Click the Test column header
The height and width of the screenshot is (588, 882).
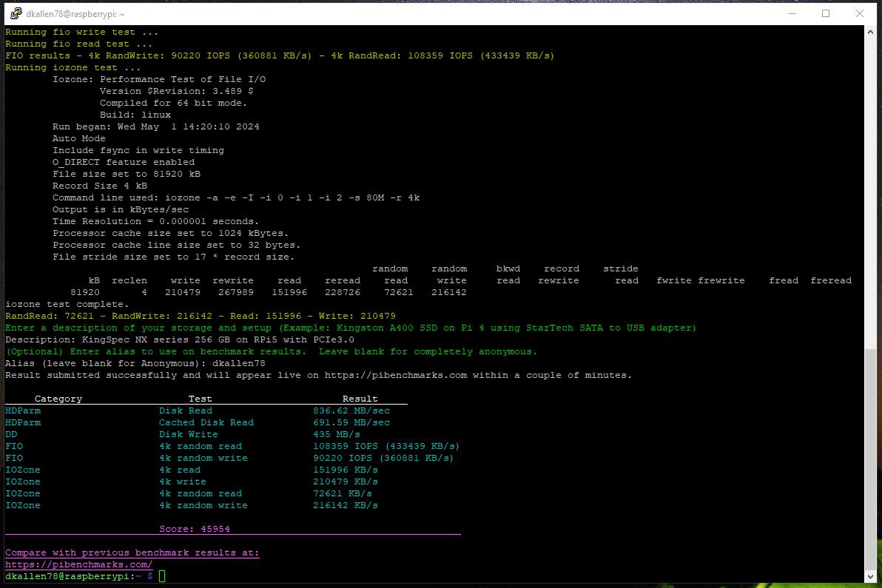[x=201, y=399]
